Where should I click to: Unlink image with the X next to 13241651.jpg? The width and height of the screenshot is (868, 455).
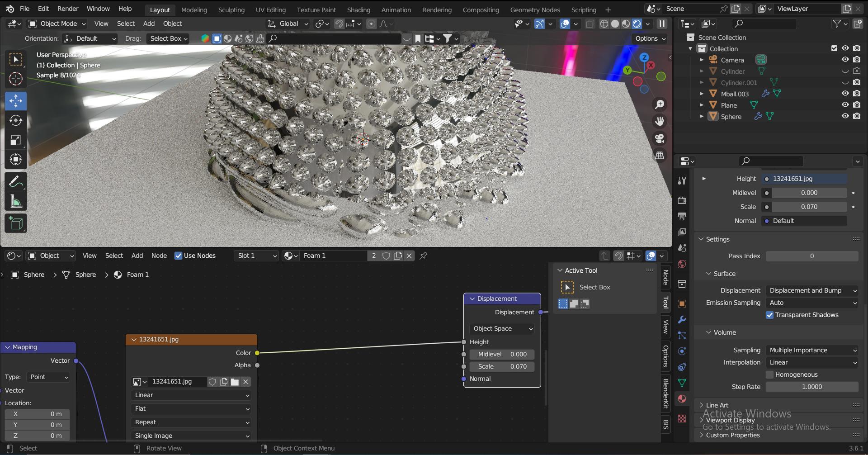pyautogui.click(x=246, y=382)
